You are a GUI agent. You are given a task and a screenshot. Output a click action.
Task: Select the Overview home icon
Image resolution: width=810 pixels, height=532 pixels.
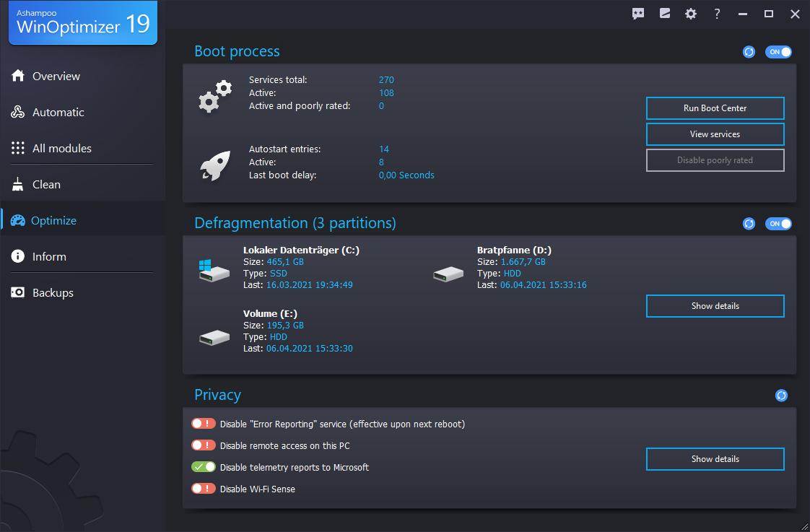(x=17, y=76)
